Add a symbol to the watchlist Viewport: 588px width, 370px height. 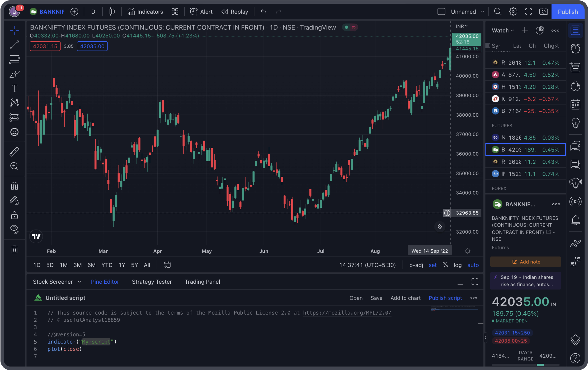pos(525,30)
